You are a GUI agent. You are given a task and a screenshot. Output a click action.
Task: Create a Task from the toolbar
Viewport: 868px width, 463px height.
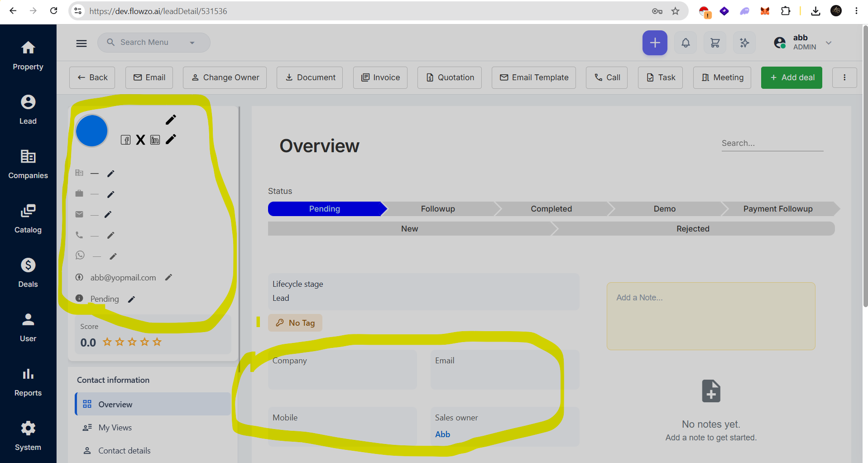pos(661,77)
